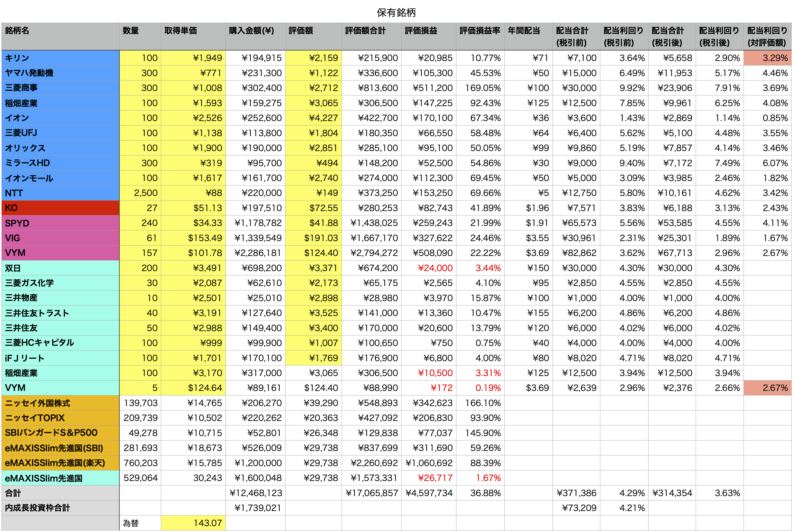Click the 年間配当 header cell
Viewport: 793px width, 532px height.
[x=528, y=37]
